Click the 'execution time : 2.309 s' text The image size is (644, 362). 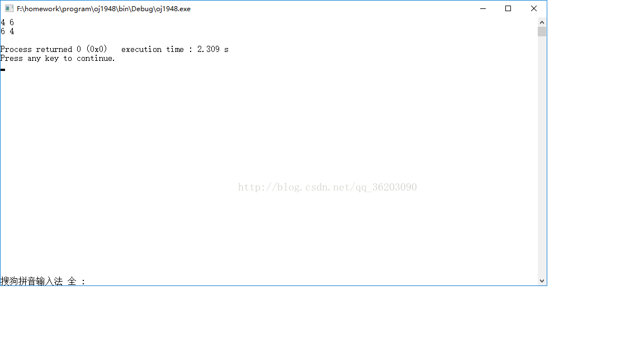175,49
